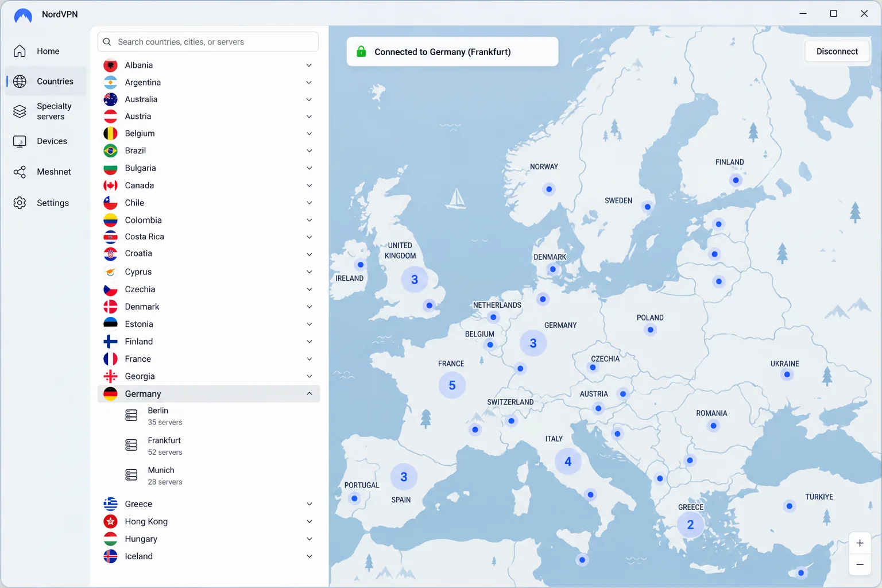
Task: Click the Canada flag icon
Action: click(x=110, y=185)
